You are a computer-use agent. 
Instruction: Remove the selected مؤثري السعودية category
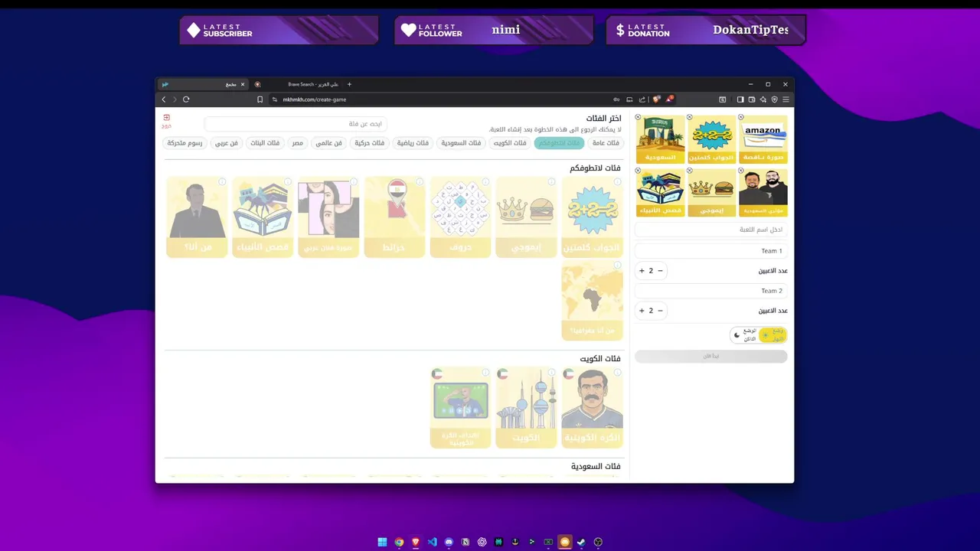pyautogui.click(x=740, y=171)
